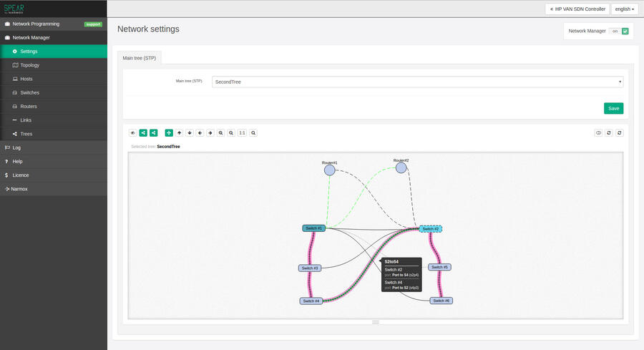644x350 pixels.
Task: Go back to HP VAN SDN Controller
Action: tap(577, 9)
